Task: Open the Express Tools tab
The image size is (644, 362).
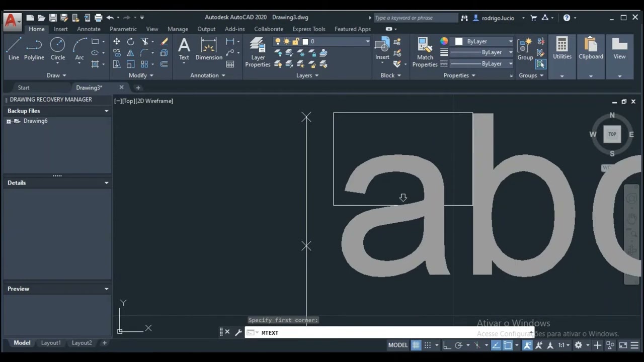Action: (308, 29)
